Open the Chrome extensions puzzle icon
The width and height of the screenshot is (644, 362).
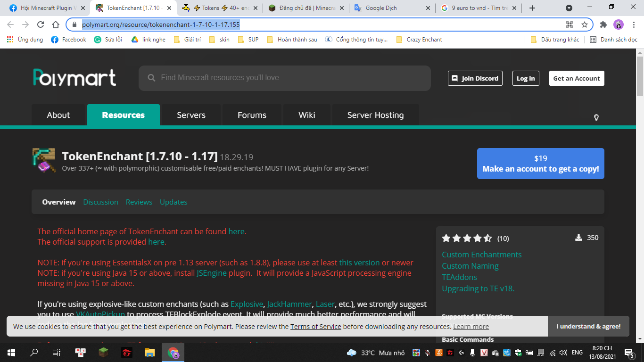pyautogui.click(x=603, y=25)
